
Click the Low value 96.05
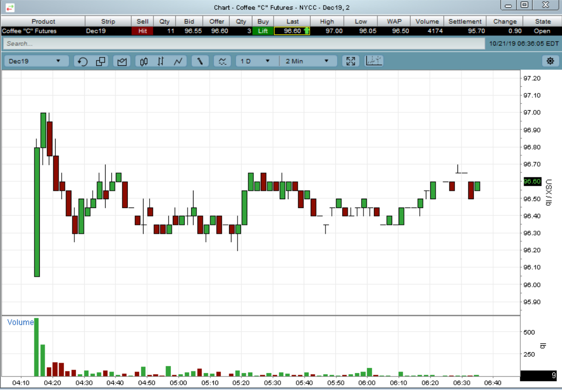click(x=368, y=31)
